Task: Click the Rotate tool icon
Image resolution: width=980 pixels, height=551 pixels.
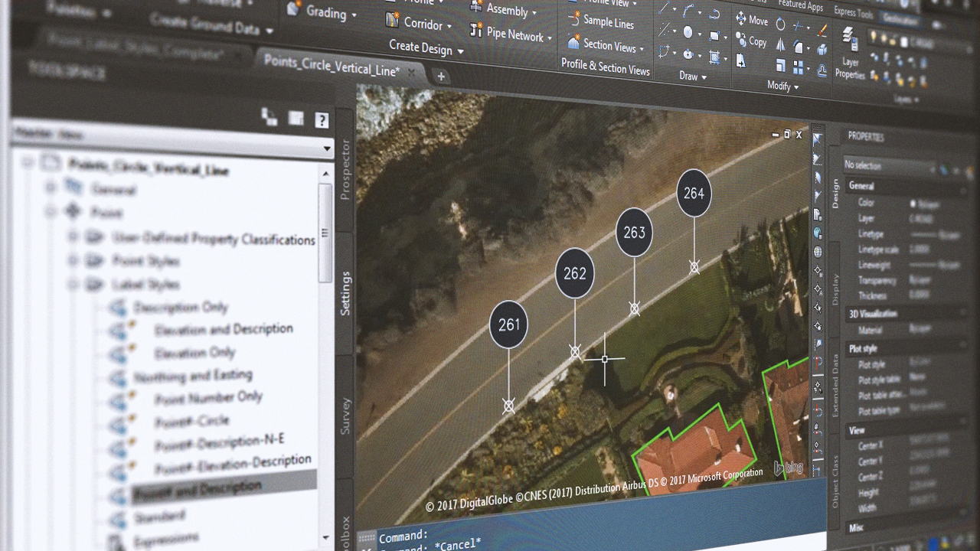Action: click(780, 24)
